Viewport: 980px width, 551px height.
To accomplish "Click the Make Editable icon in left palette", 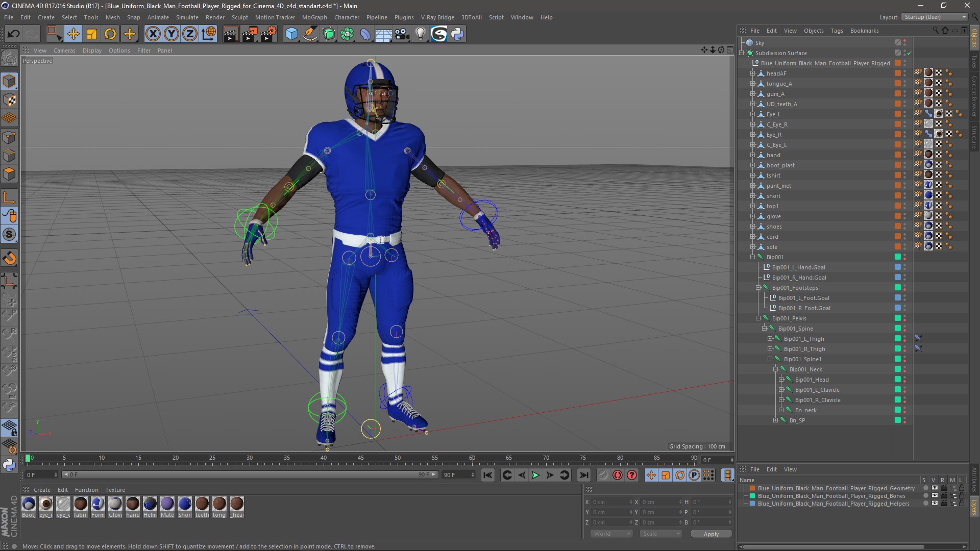I will click(9, 58).
